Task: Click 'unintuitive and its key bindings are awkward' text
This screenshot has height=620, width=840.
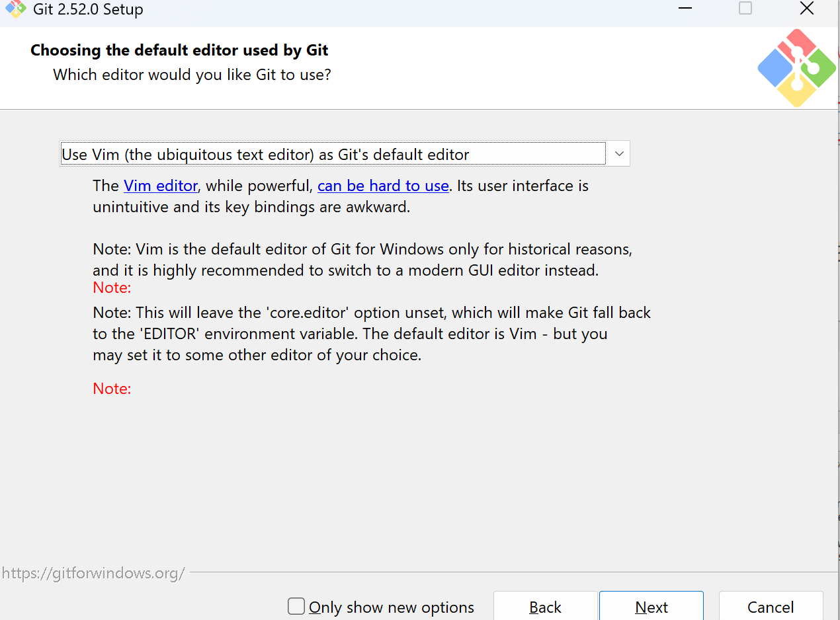Action: tap(251, 207)
